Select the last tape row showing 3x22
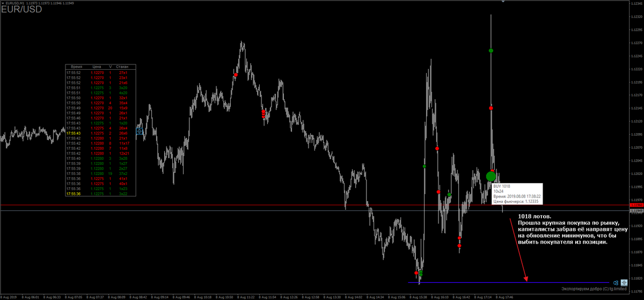 100,194
